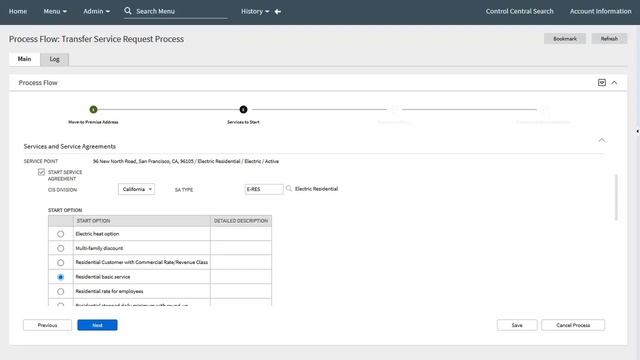The image size is (640, 360).
Task: Click the Residential basic service row text
Action: tap(103, 277)
